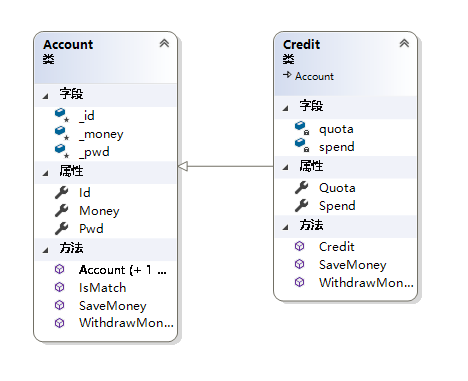Collapse the 属性 section in Credit class
Viewport: 468px width, 381px height.
coord(285,168)
